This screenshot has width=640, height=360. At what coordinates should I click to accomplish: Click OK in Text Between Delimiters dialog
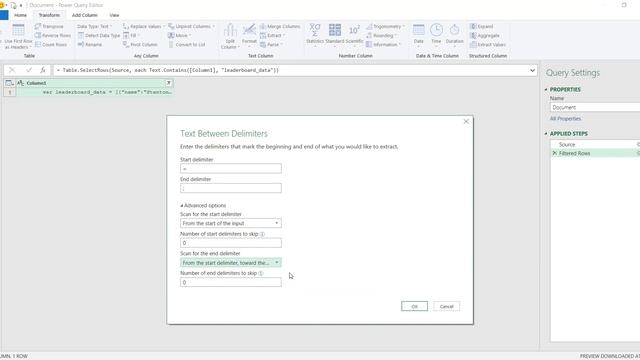point(414,307)
